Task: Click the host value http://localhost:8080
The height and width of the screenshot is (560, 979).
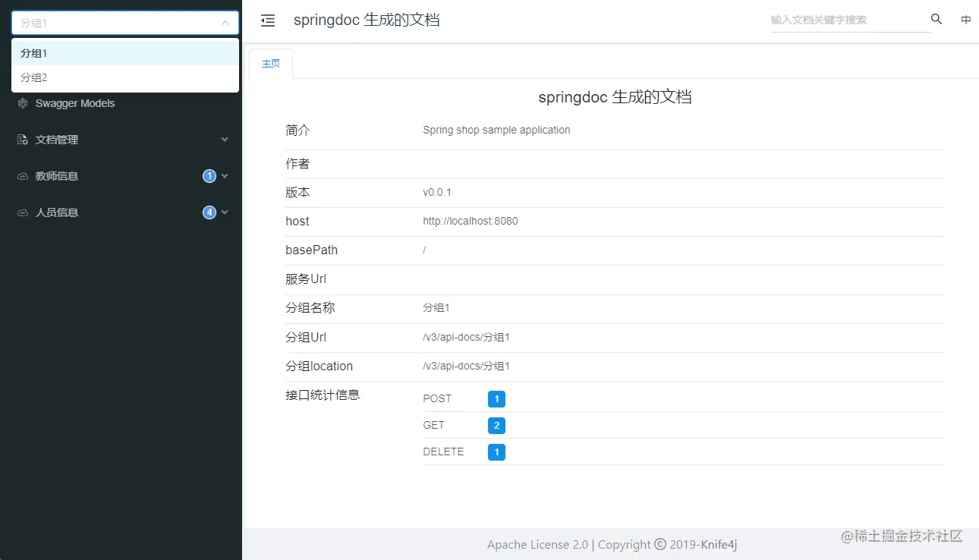Action: 471,222
